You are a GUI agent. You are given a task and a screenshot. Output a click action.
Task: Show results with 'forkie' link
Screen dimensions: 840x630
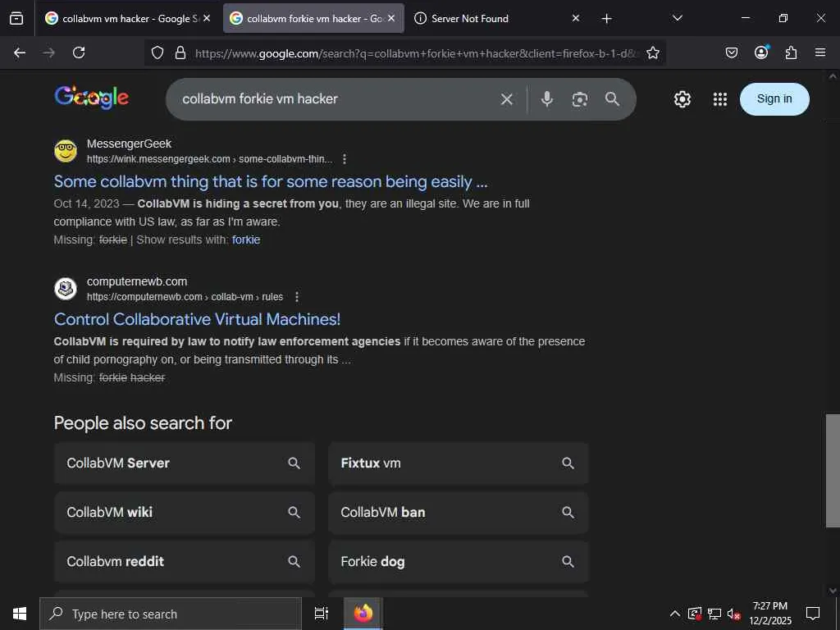tap(246, 240)
